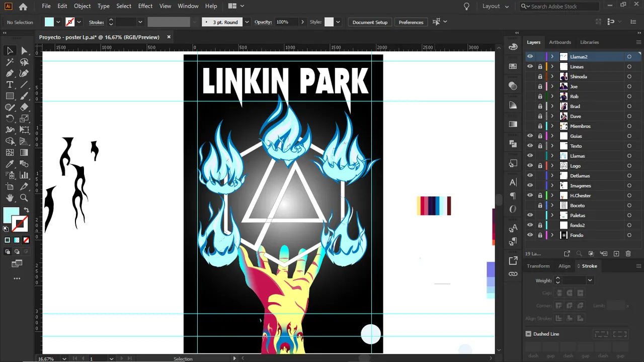Expand the Llamas2 layer
644x362 pixels.
click(x=552, y=57)
